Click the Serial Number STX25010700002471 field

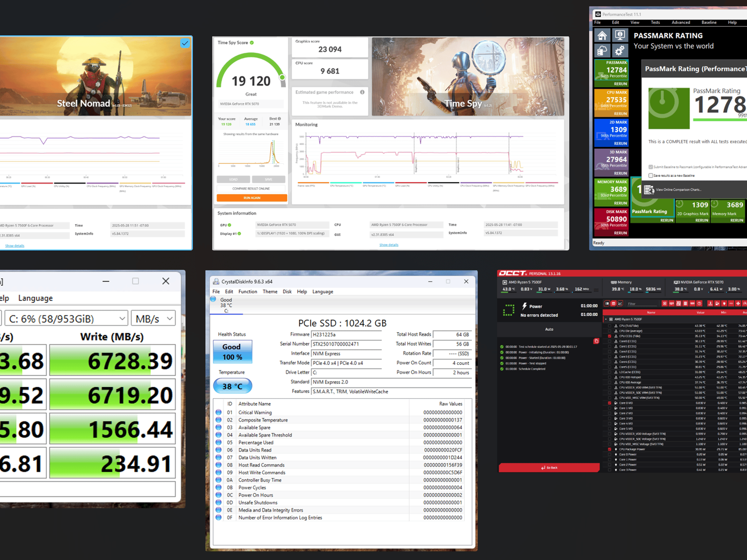tap(347, 344)
